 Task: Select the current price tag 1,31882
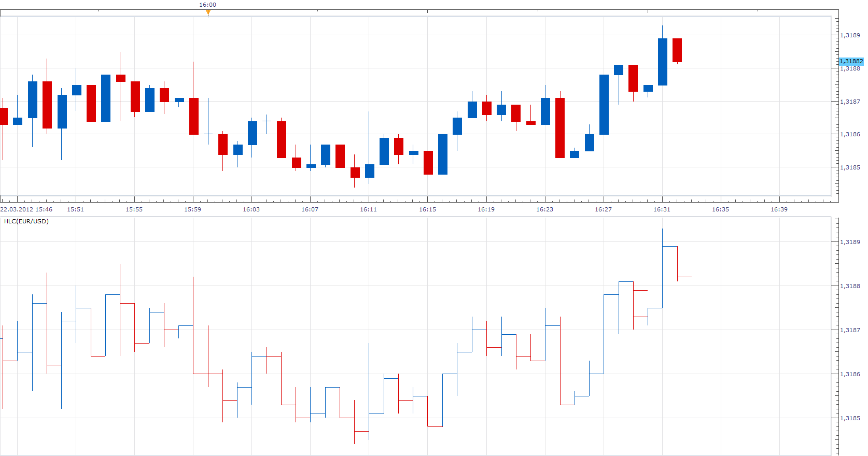tap(851, 61)
